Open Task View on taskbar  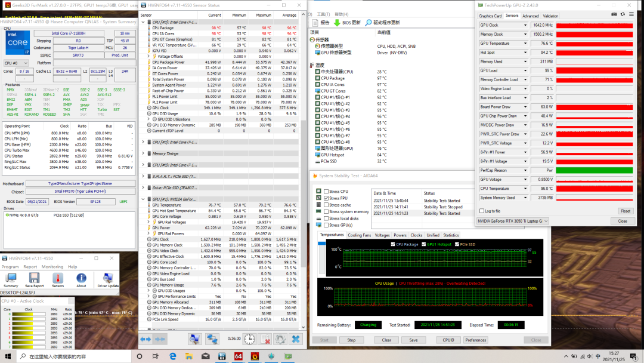155,356
